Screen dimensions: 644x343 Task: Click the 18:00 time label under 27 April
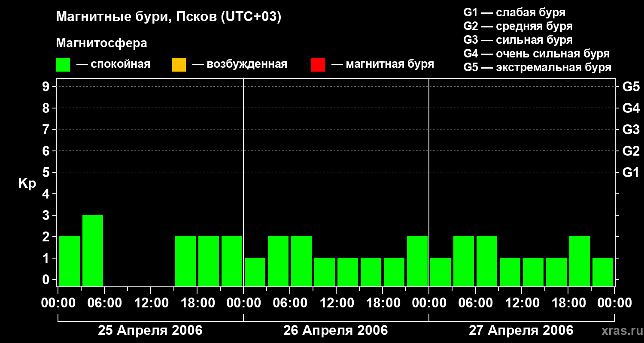click(568, 303)
